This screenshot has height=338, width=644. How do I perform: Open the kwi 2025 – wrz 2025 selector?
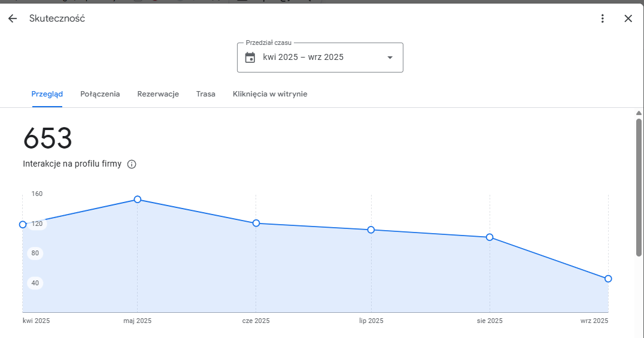(x=303, y=58)
